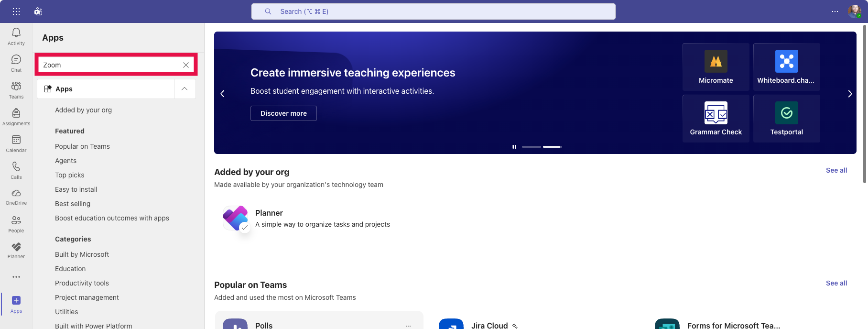Open the Grammar Check app tile
The image size is (868, 329).
[716, 119]
